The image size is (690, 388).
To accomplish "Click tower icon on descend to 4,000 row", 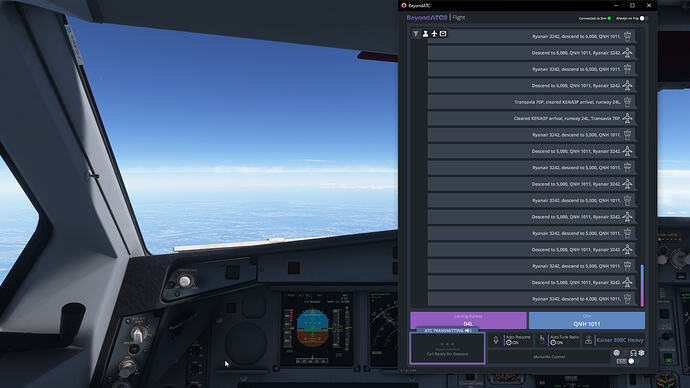I will coord(628,299).
